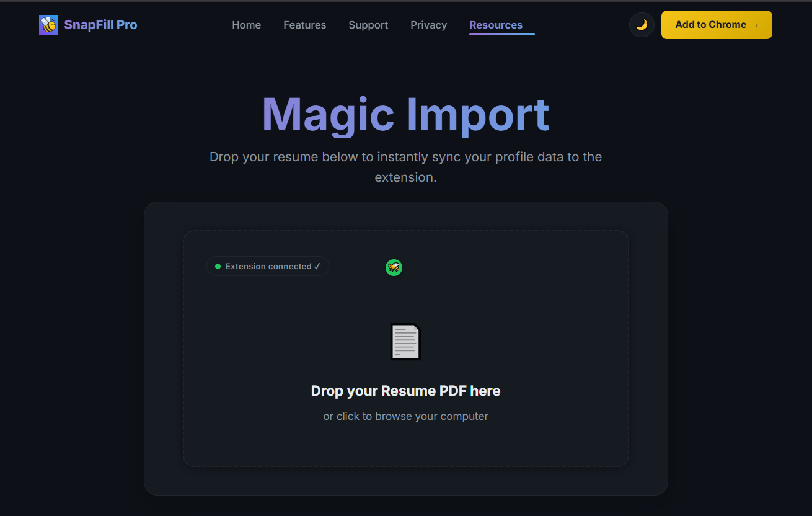
Task: Click the Add to Chrome button
Action: pyautogui.click(x=717, y=25)
